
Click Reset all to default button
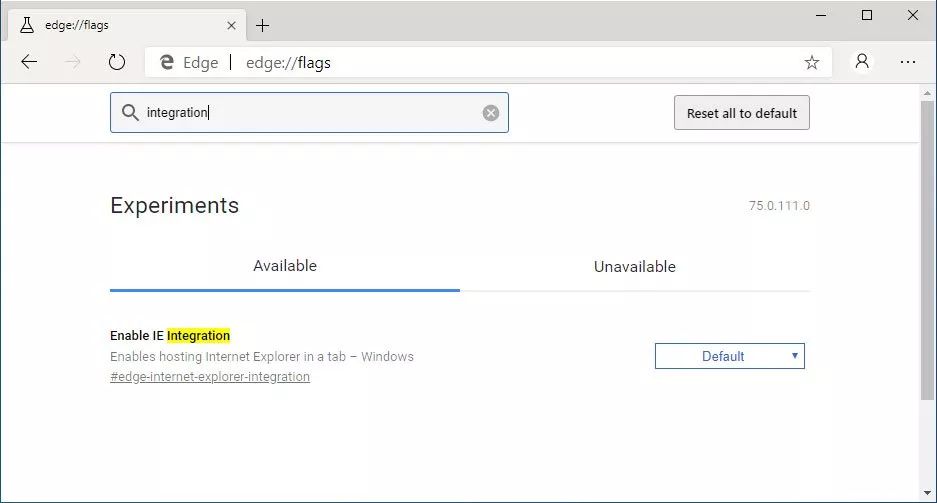pyautogui.click(x=742, y=113)
